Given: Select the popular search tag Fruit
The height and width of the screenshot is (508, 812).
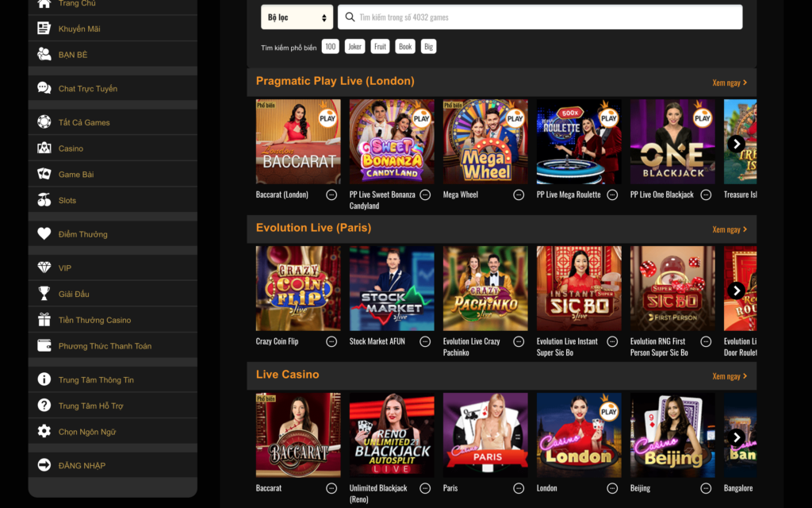Looking at the screenshot, I should coord(380,47).
